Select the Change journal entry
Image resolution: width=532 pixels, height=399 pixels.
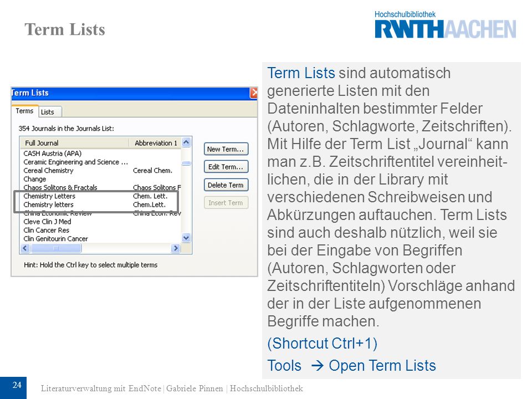[x=35, y=179]
